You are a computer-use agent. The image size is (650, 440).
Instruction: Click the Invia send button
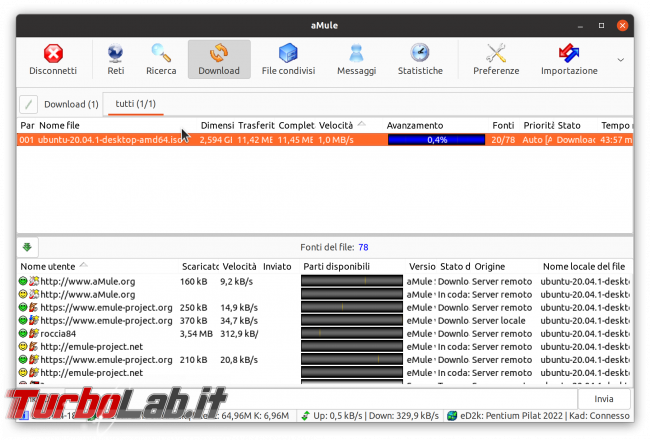[604, 399]
